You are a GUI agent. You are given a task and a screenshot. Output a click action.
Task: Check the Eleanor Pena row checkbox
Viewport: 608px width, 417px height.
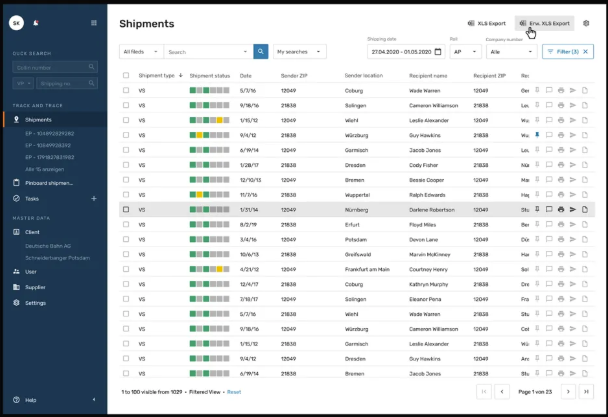(x=126, y=299)
